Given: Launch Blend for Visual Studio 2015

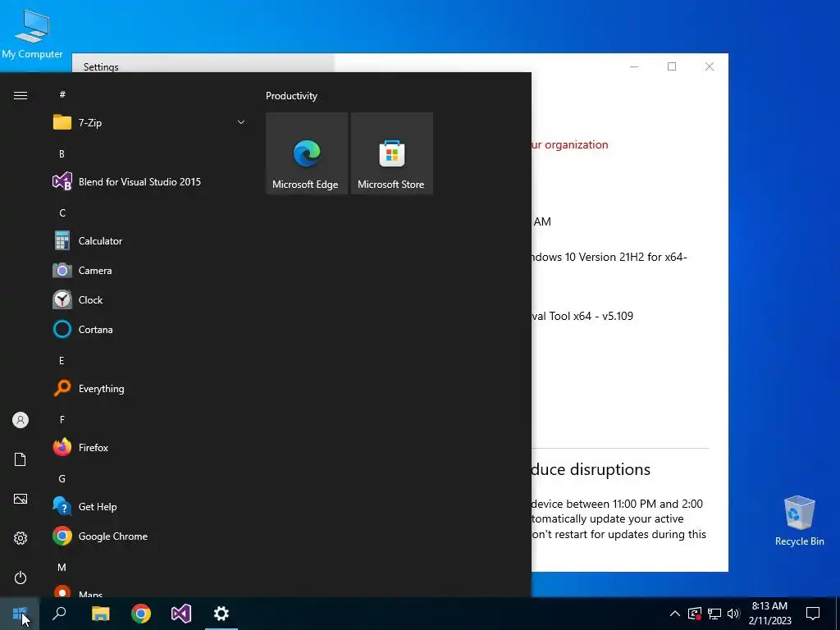Looking at the screenshot, I should (x=149, y=181).
